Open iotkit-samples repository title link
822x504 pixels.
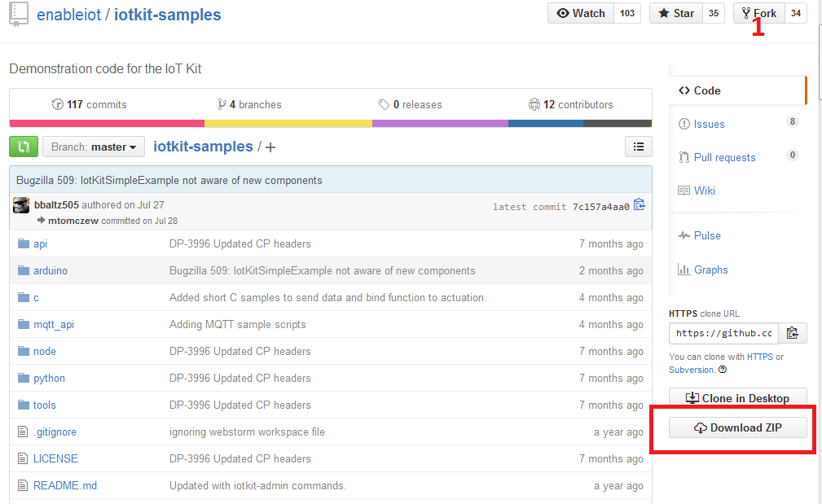pyautogui.click(x=168, y=15)
